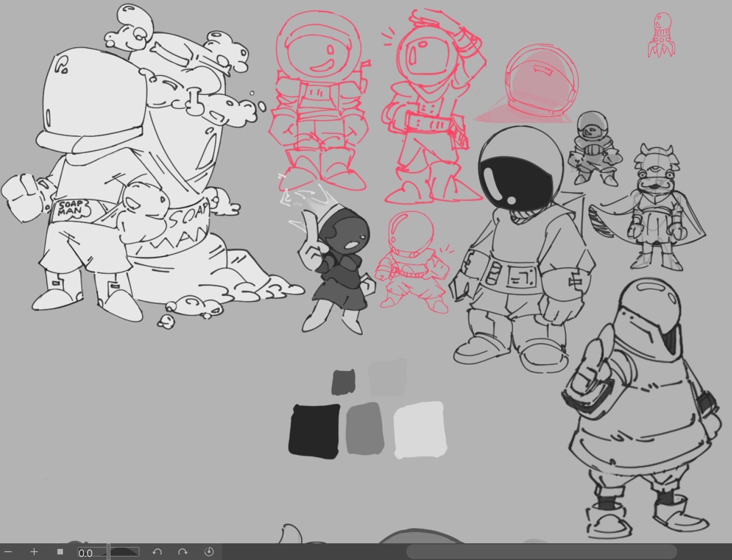Click the SOAP MAN belt label
Viewport: 732px width, 560px height.
[71, 208]
